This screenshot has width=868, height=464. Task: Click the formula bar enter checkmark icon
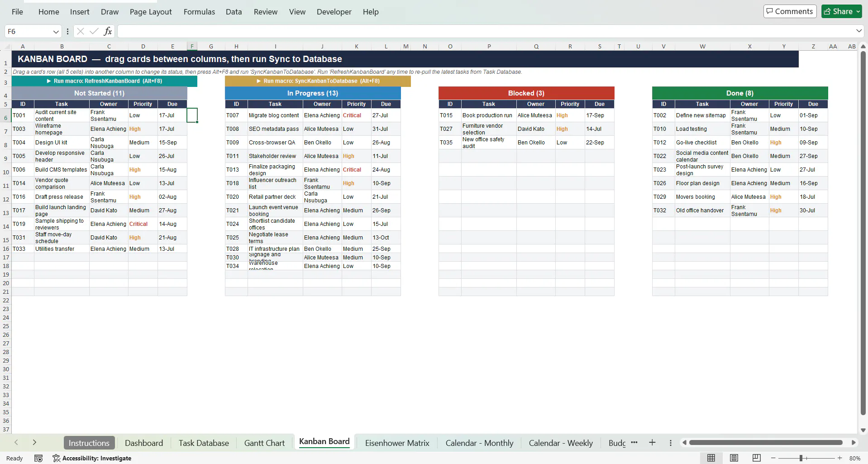point(94,31)
